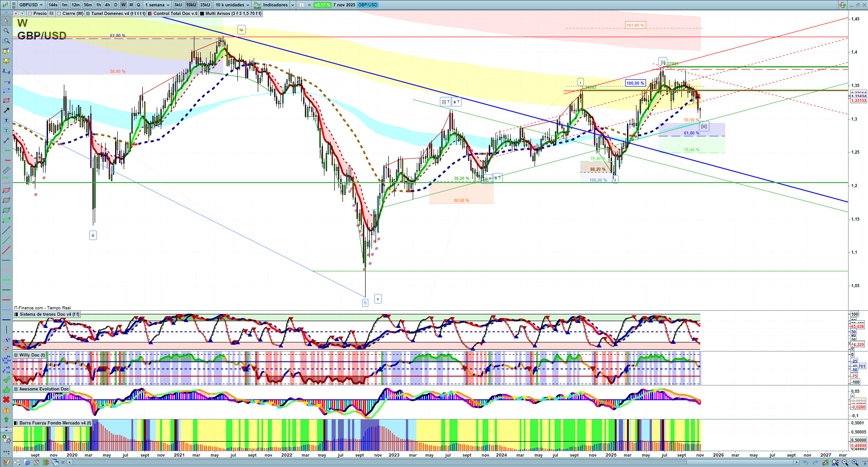
Task: Toggle the Precio checkbox
Action: click(30, 14)
